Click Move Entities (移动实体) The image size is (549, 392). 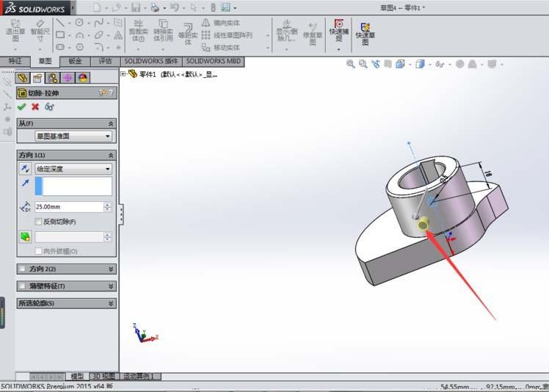[x=221, y=47]
